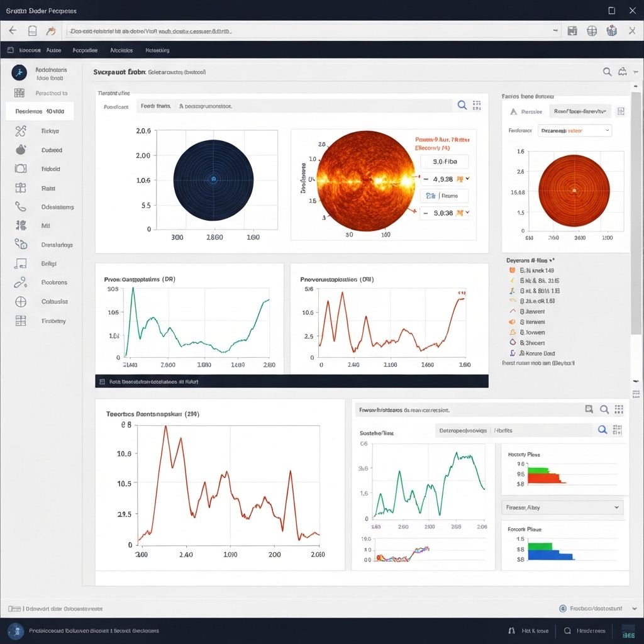This screenshot has height=644, width=644.
Task: Click the 5,0-Fiba button beside the sun image
Action: click(x=444, y=162)
